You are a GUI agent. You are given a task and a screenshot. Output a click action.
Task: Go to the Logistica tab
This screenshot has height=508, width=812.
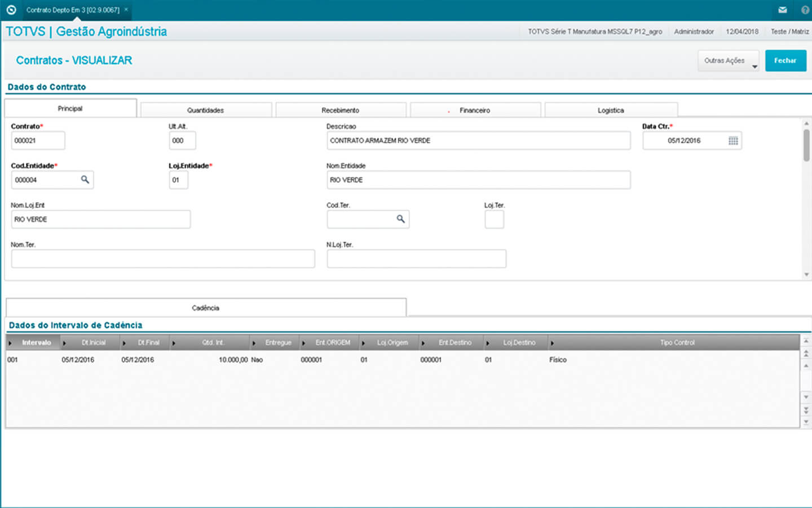pos(611,110)
